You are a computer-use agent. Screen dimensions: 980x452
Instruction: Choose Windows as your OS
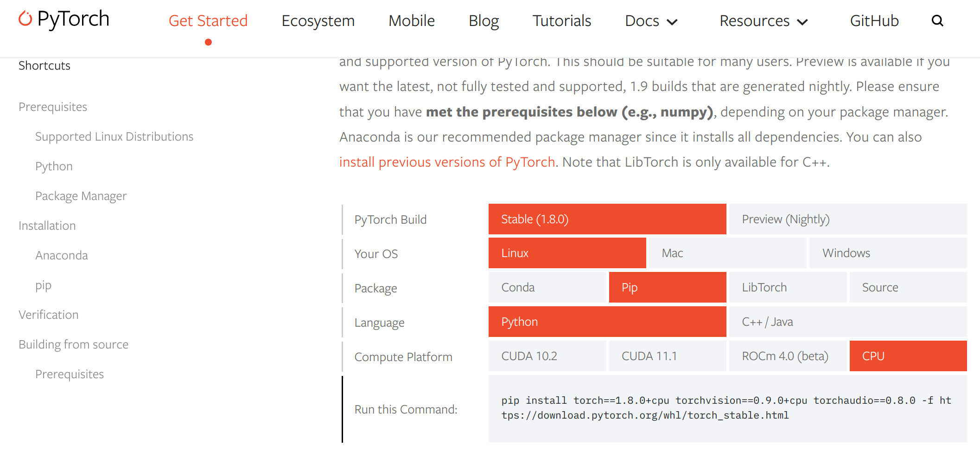(888, 253)
